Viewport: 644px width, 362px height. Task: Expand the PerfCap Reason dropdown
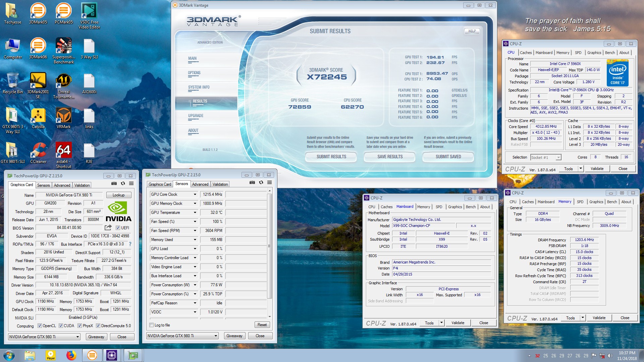[195, 303]
